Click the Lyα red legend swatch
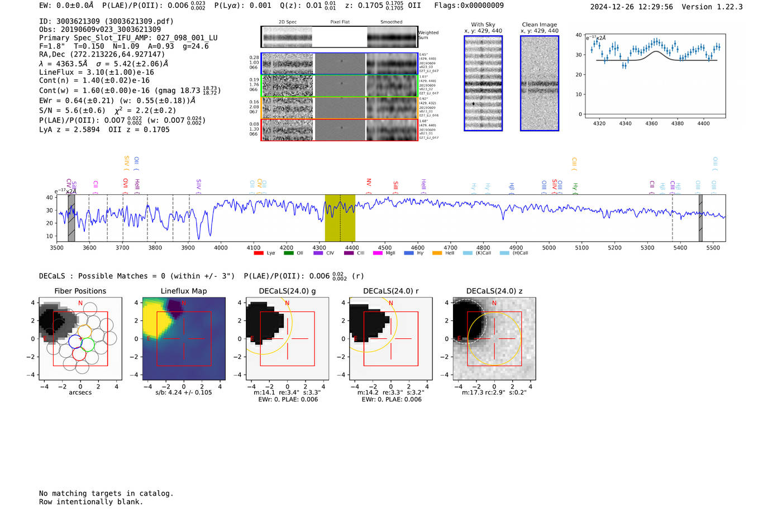 (258, 253)
